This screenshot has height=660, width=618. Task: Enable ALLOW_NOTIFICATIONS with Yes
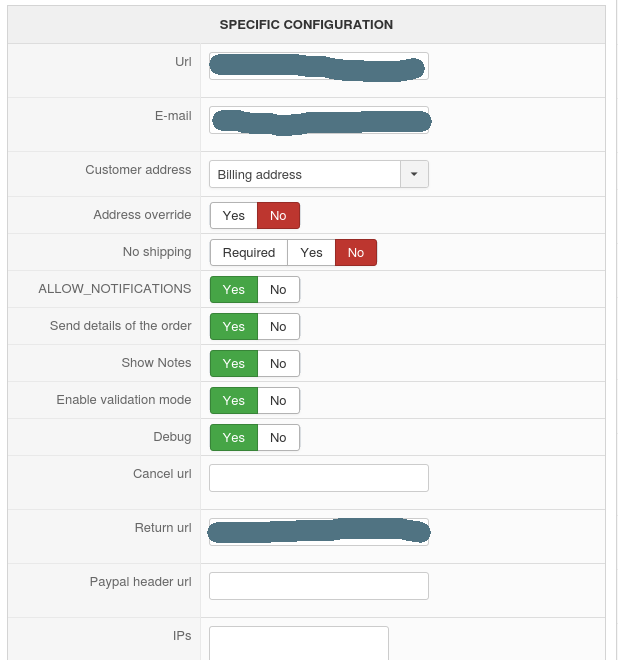pyautogui.click(x=234, y=290)
